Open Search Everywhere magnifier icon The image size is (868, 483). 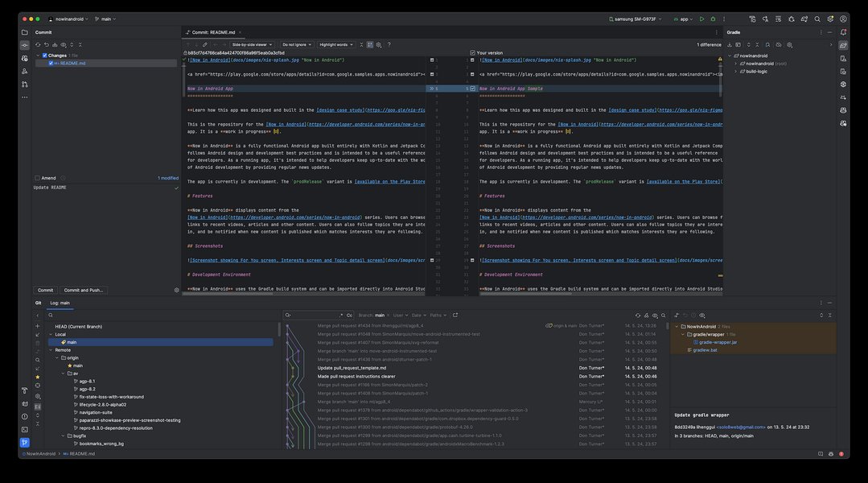coord(817,19)
